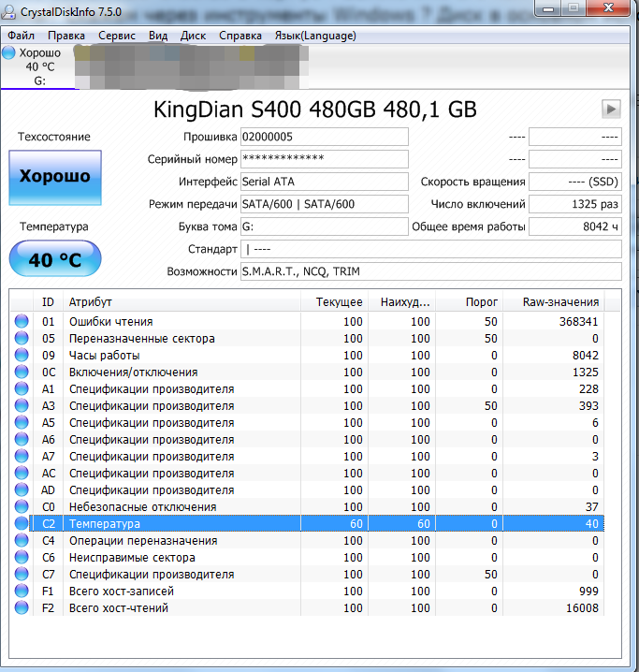Image resolution: width=639 pixels, height=672 pixels.
Task: Click the Режим передачи SATA/600 field
Action: point(325,204)
